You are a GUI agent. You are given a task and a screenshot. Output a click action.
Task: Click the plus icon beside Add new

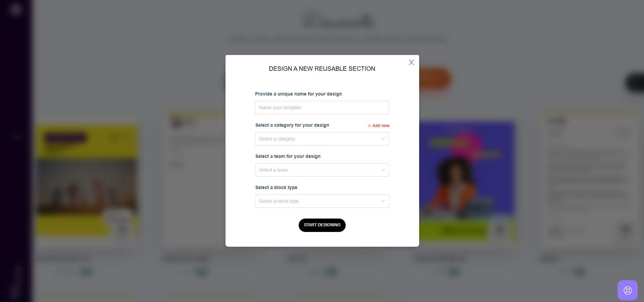point(369,126)
